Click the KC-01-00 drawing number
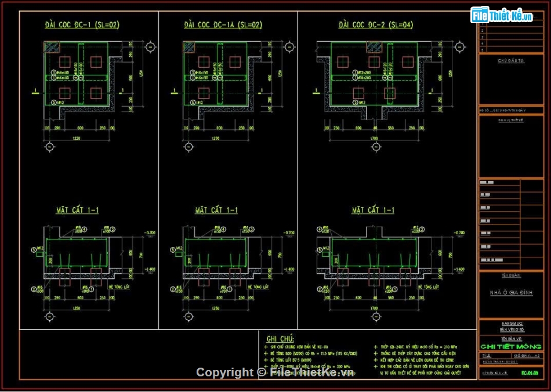The image size is (551, 392). coord(529,373)
